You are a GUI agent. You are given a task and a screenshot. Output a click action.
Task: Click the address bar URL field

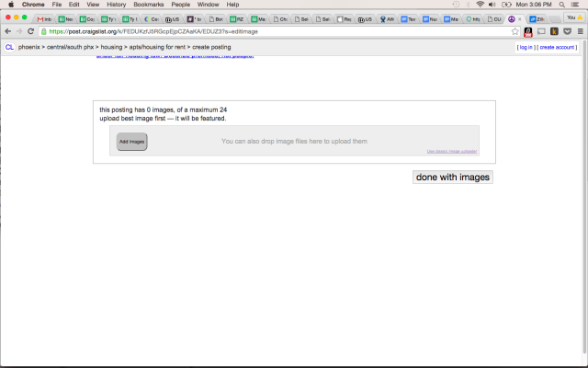tap(276, 31)
